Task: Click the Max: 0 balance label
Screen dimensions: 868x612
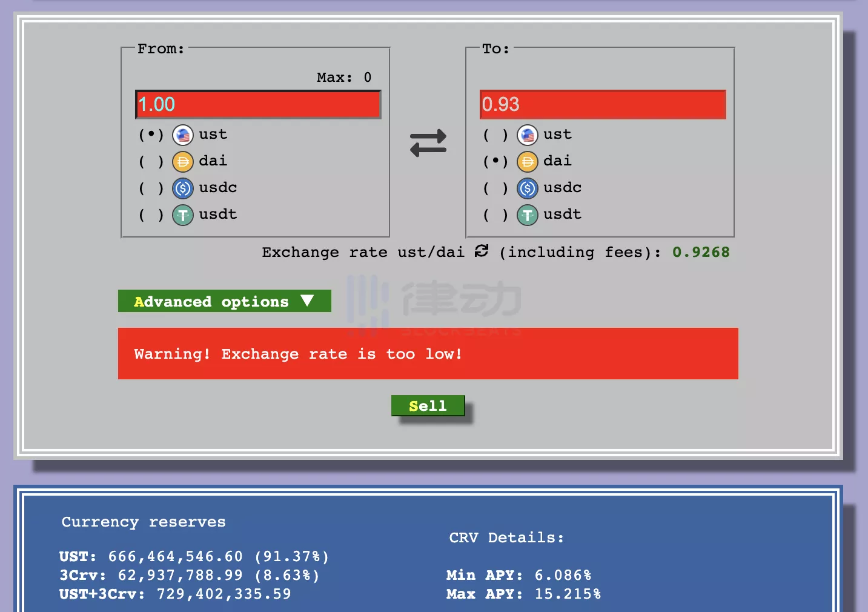Action: point(343,78)
